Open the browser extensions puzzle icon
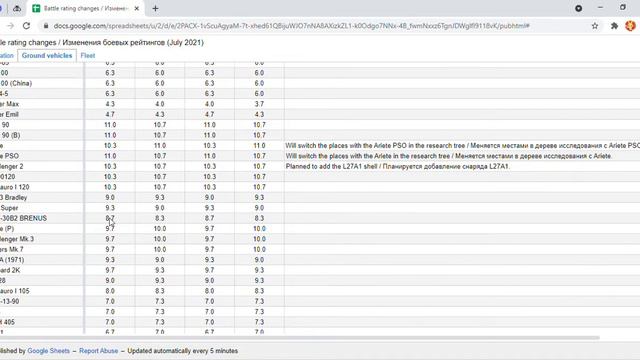The image size is (640, 360). click(x=614, y=26)
